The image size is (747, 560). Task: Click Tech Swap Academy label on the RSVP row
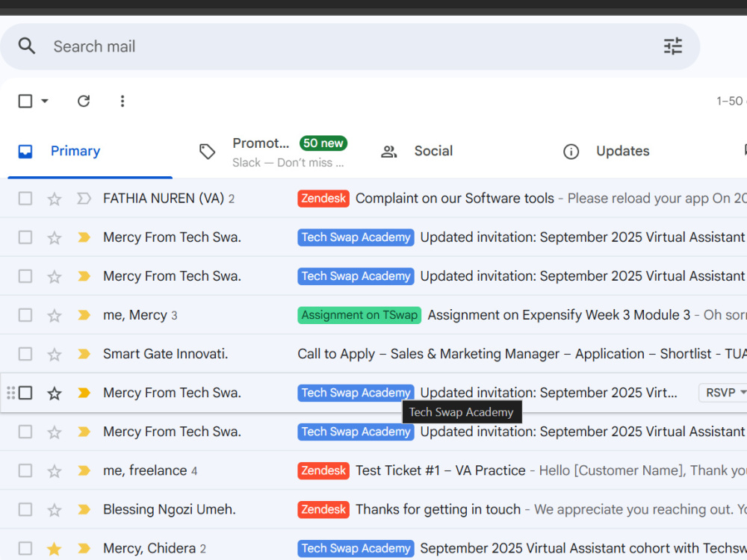pyautogui.click(x=356, y=393)
